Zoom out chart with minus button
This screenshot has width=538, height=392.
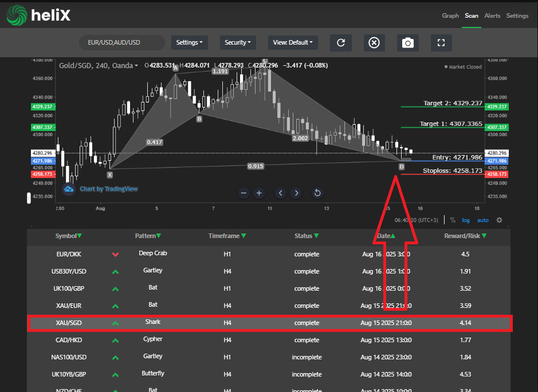coord(244,193)
